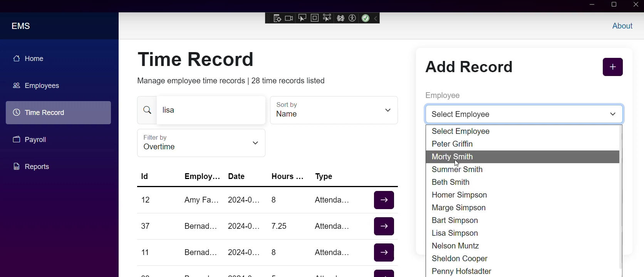Click the Date column header
The width and height of the screenshot is (644, 277).
point(236,177)
